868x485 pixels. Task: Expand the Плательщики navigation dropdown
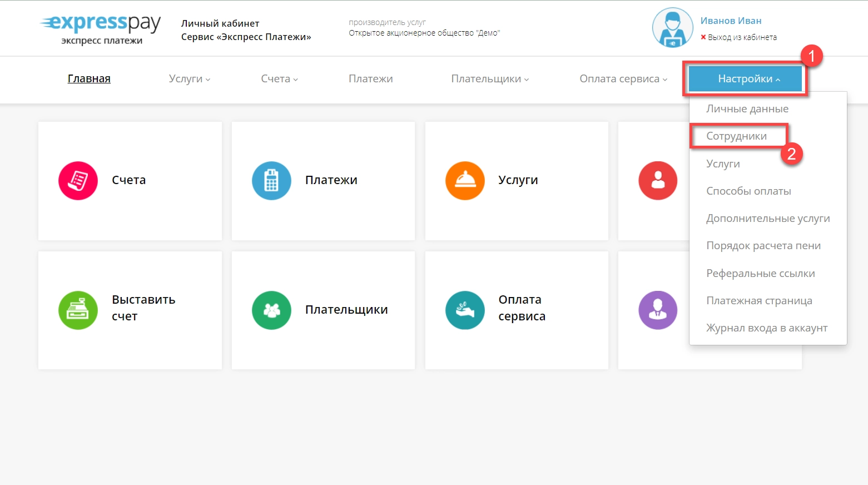click(490, 79)
